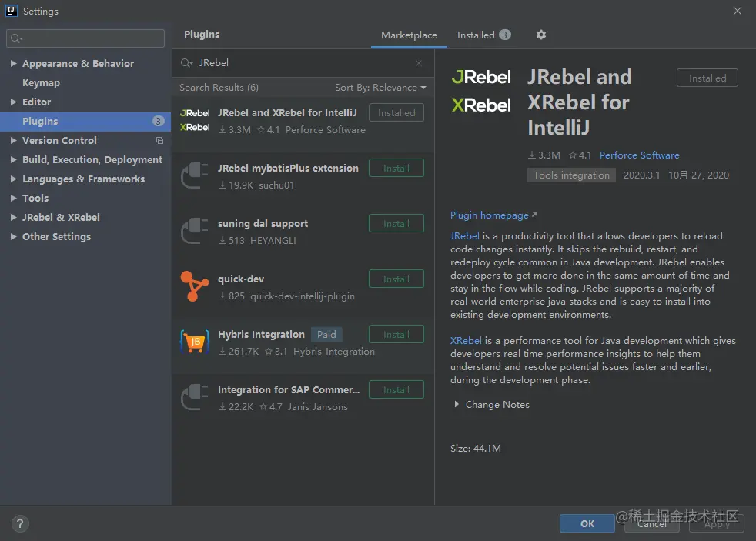The width and height of the screenshot is (756, 541).
Task: Click Search Results (6) header
Action: (219, 88)
